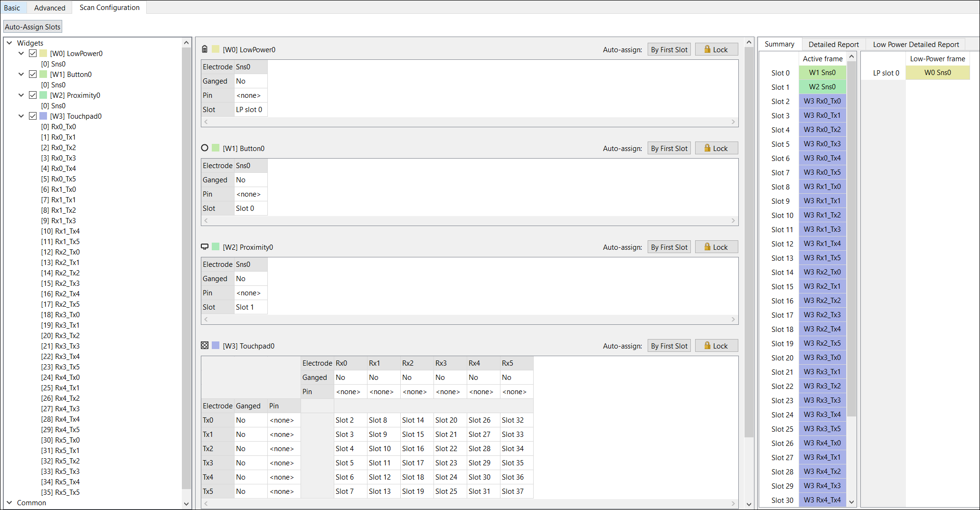This screenshot has width=980, height=510.
Task: Click the Auto-Assign Slots button
Action: click(33, 27)
